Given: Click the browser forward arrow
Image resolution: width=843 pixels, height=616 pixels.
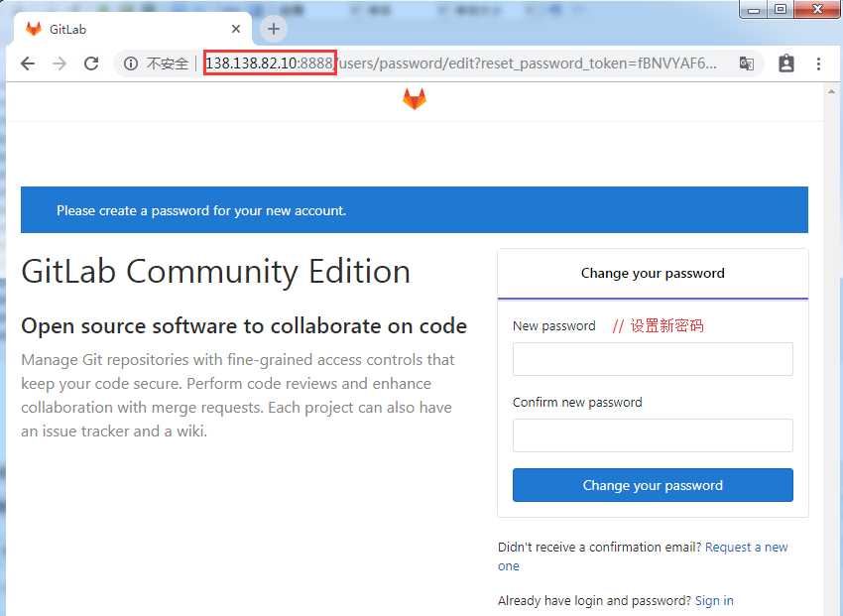Looking at the screenshot, I should click(60, 63).
